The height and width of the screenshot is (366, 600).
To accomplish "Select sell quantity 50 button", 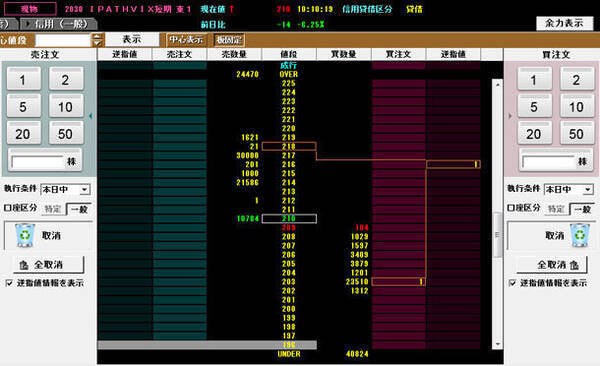I will (65, 133).
